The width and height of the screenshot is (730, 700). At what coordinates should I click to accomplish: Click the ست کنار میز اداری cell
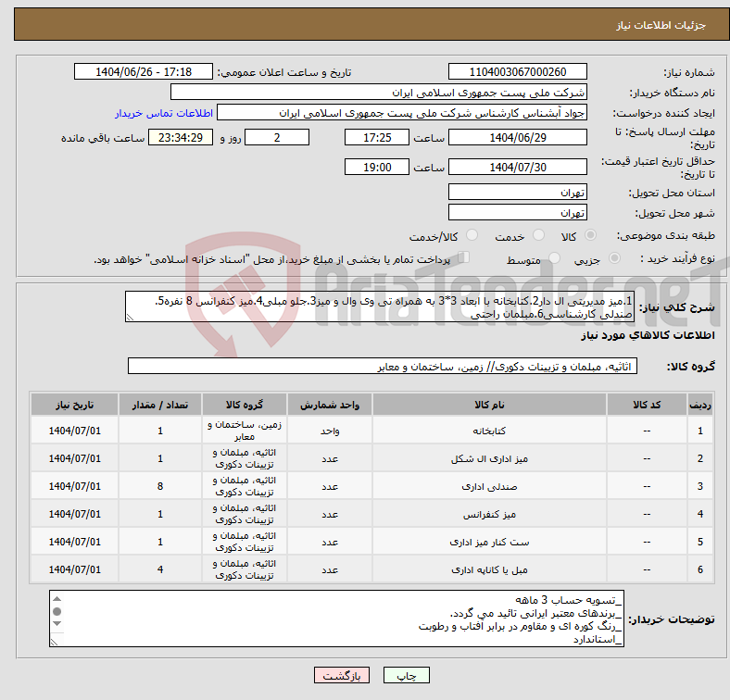point(489,542)
